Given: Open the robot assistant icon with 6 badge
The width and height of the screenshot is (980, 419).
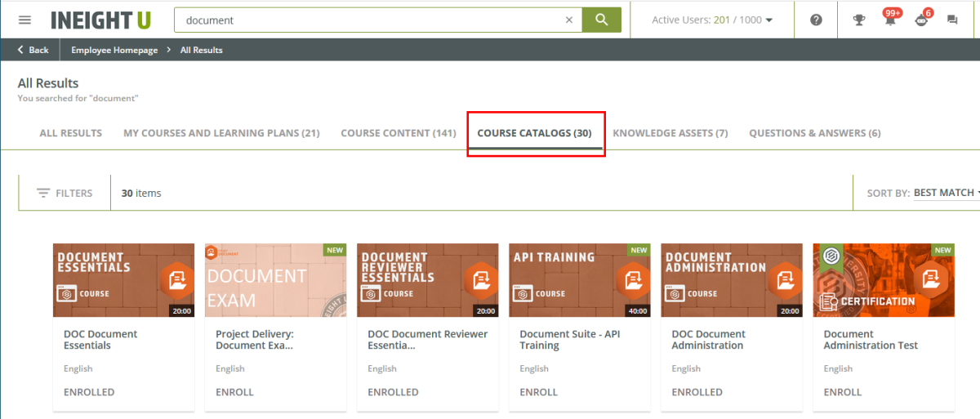Looking at the screenshot, I should point(921,20).
